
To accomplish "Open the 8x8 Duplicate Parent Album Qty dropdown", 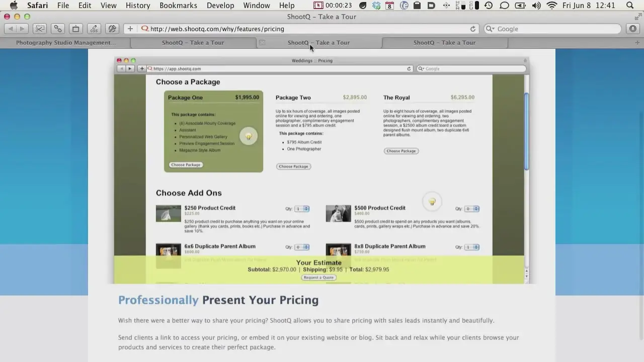I will pyautogui.click(x=472, y=247).
